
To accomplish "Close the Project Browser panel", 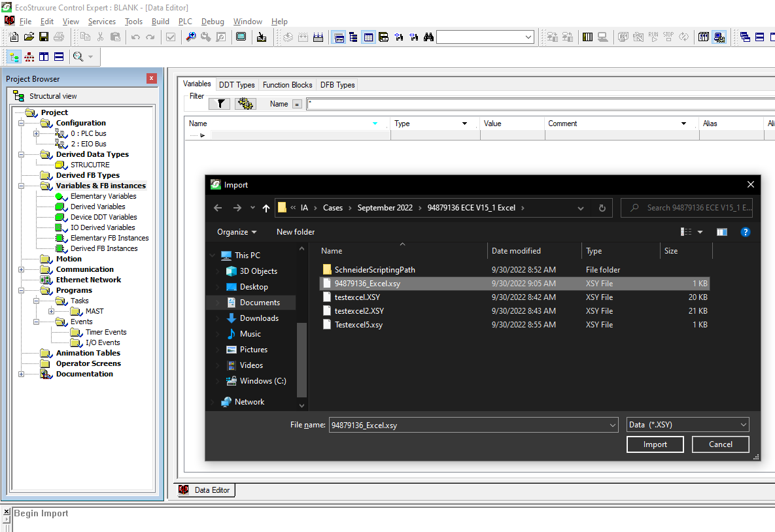I will pos(151,78).
